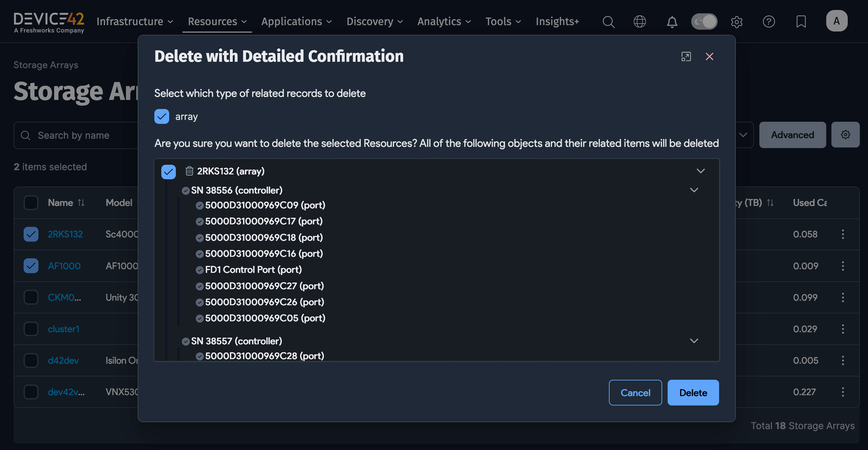This screenshot has height=450, width=868.
Task: Collapse the SN 38556 controller group
Action: tap(694, 190)
